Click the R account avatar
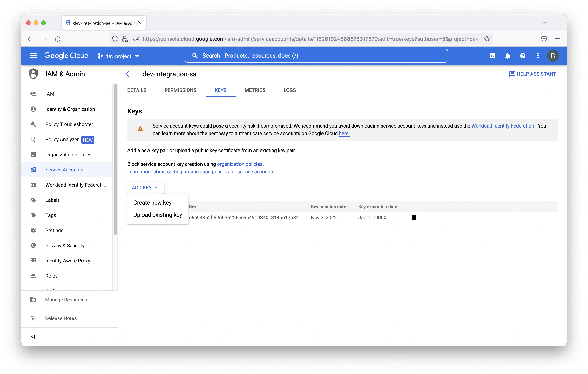Image resolution: width=588 pixels, height=374 pixels. [x=553, y=56]
